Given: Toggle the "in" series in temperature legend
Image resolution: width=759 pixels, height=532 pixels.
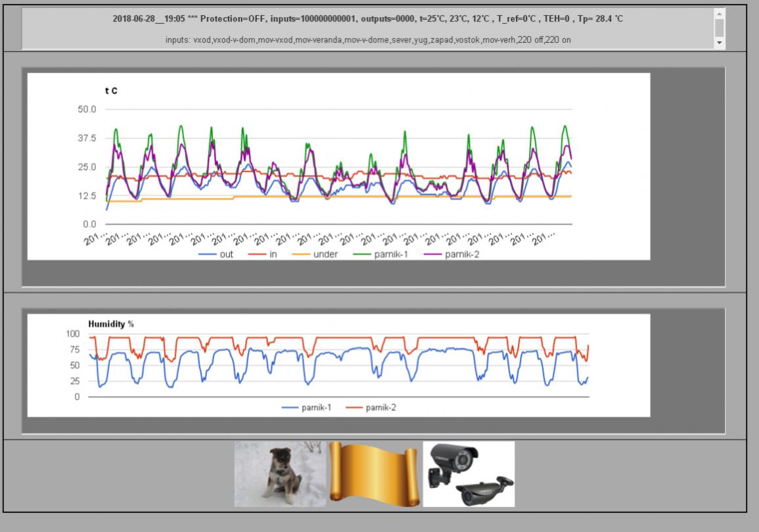Looking at the screenshot, I should [273, 255].
